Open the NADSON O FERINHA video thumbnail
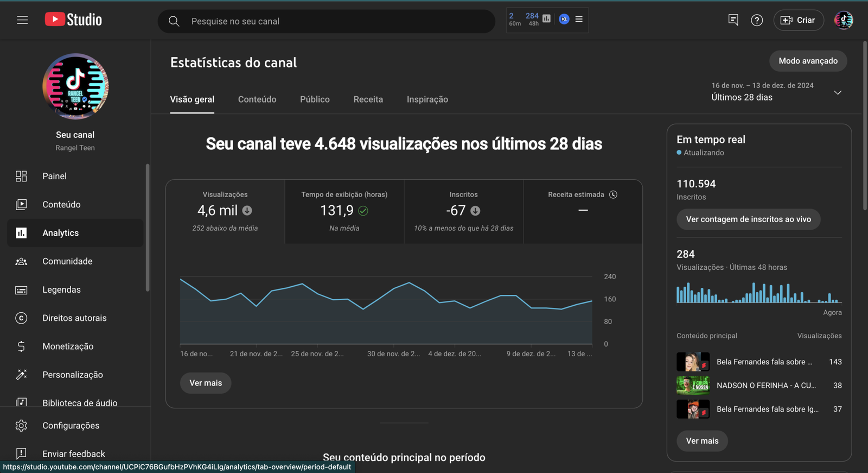 (693, 386)
